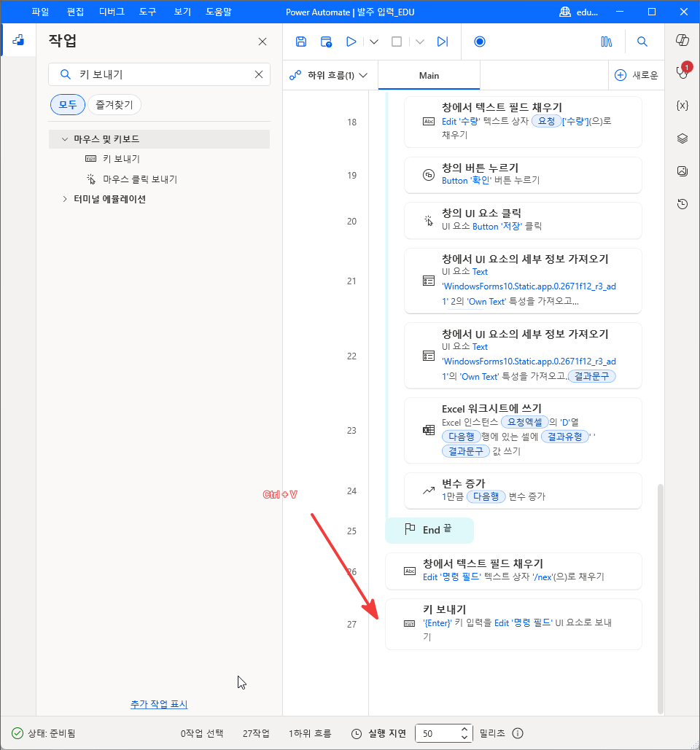Click the Save flow icon
The width and height of the screenshot is (700, 750).
click(x=301, y=42)
